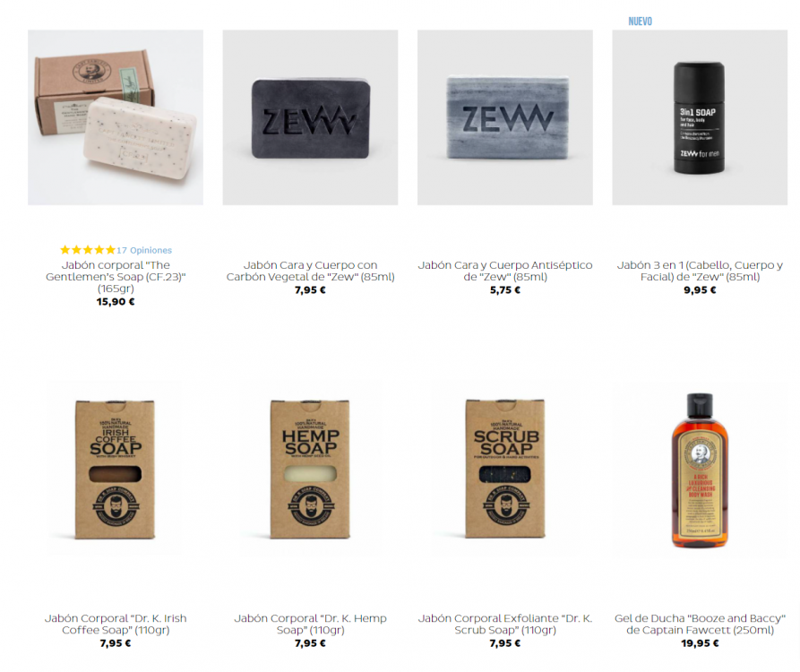Click Exfoliante Dr. K. Scrub Soap title
Image resolution: width=800 pixels, height=672 pixels.
(x=505, y=624)
